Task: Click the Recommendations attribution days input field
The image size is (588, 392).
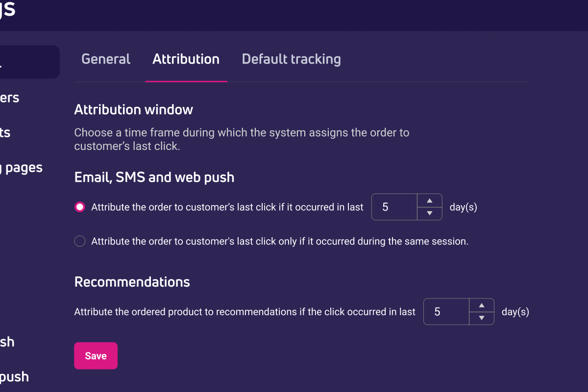Action: (446, 312)
